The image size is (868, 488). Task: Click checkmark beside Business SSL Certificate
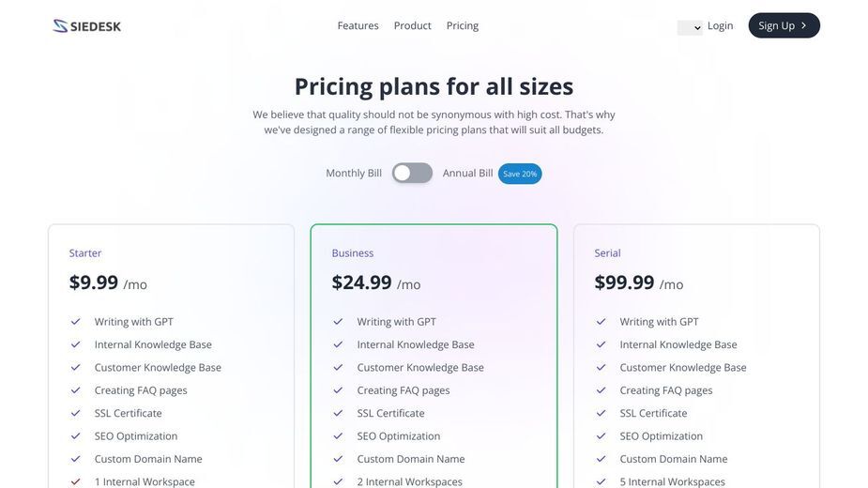338,413
